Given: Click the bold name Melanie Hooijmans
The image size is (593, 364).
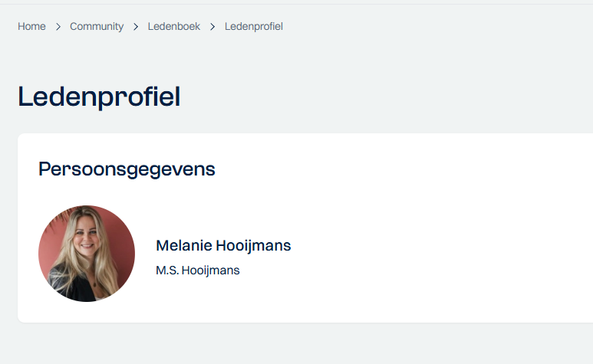Looking at the screenshot, I should point(223,245).
